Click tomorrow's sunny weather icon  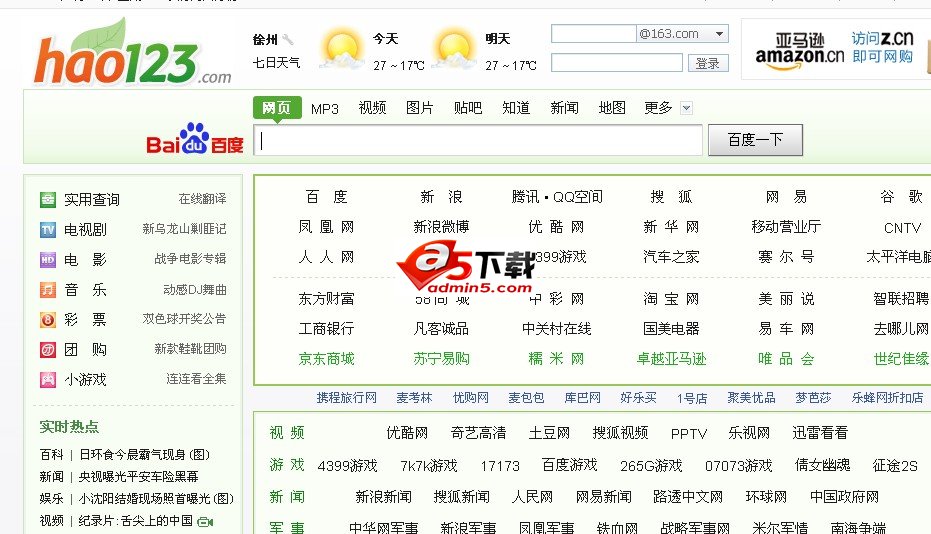[x=454, y=50]
